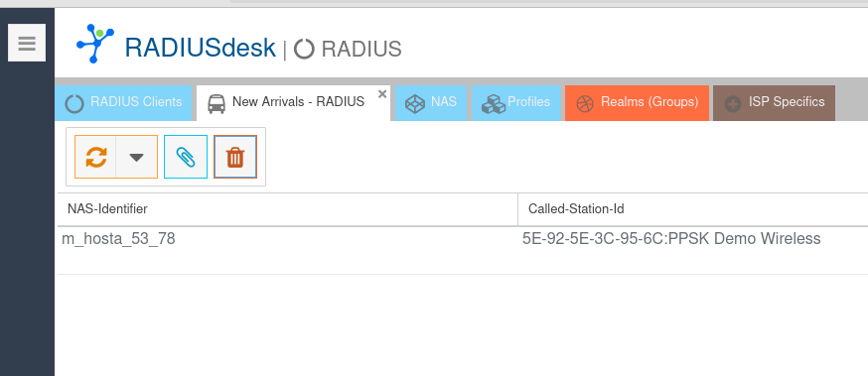
Task: Click the cubes icon on Profiles tab
Action: tap(494, 104)
